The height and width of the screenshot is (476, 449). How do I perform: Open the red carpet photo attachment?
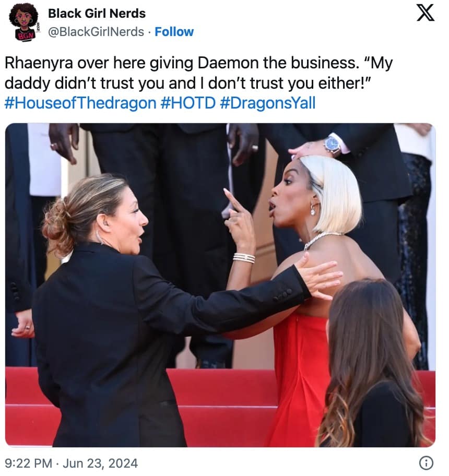[x=220, y=285]
